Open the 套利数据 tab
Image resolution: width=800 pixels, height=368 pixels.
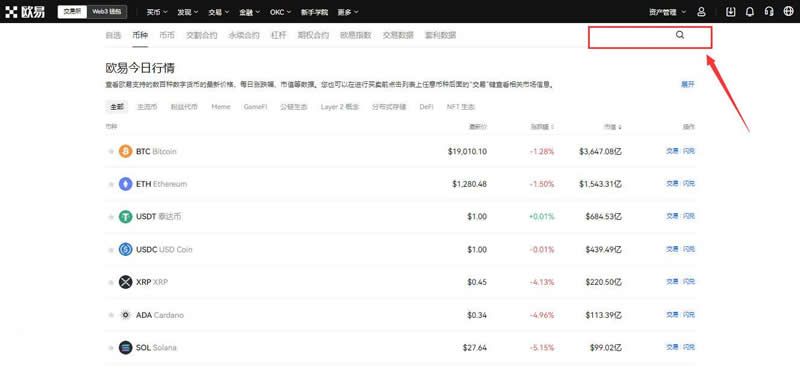tap(440, 35)
